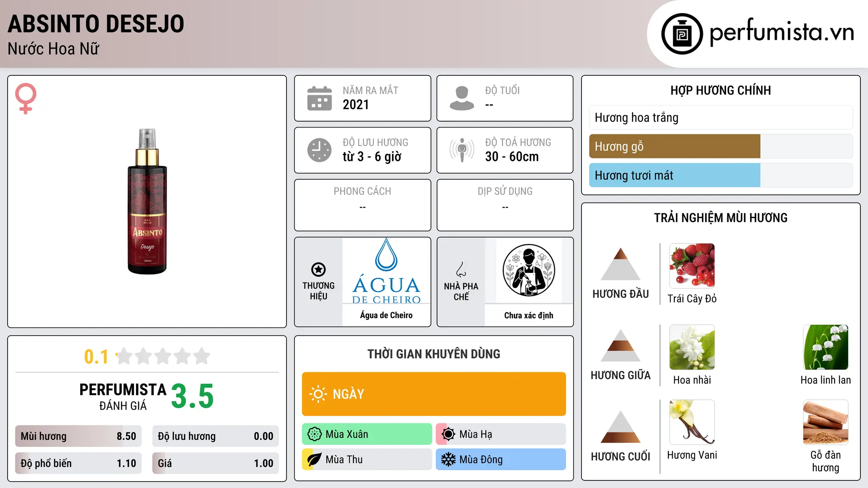Click the Mùi hương 8.50 score bar
868x488 pixels.
pyautogui.click(x=78, y=436)
